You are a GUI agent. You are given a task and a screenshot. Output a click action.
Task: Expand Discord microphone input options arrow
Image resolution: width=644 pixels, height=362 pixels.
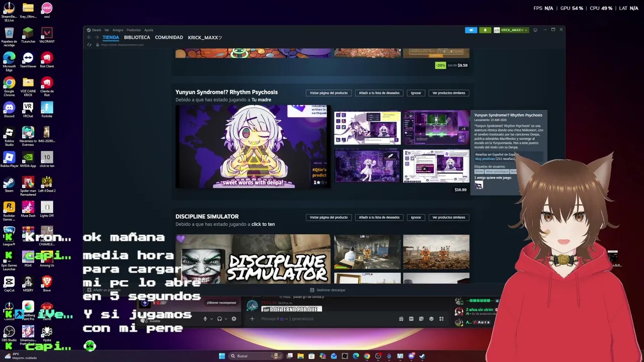click(211, 319)
